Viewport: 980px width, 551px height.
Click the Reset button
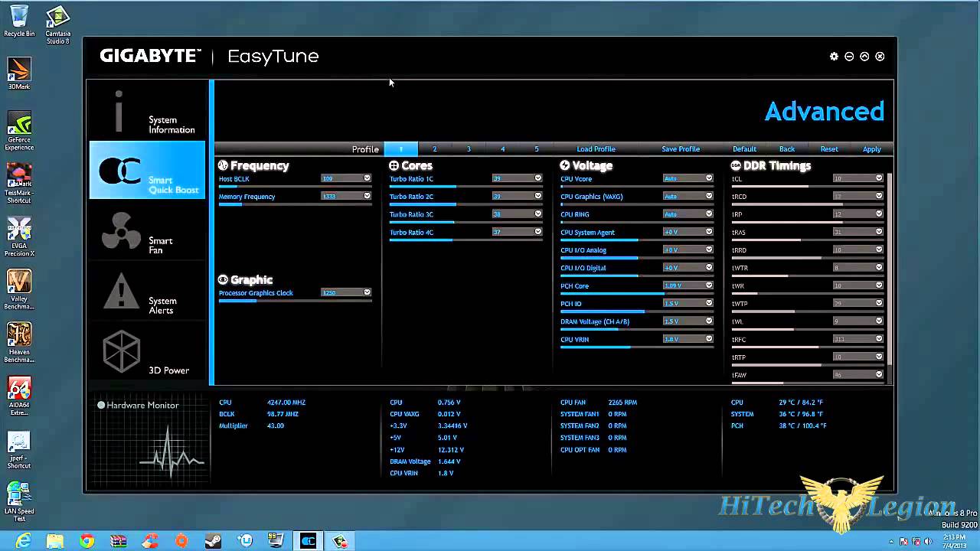(829, 149)
